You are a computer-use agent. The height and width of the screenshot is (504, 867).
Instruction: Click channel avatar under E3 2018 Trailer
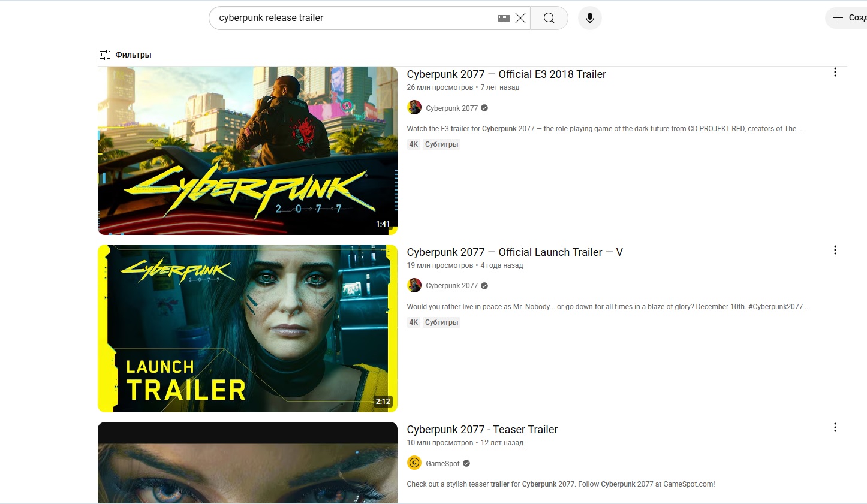(x=414, y=108)
